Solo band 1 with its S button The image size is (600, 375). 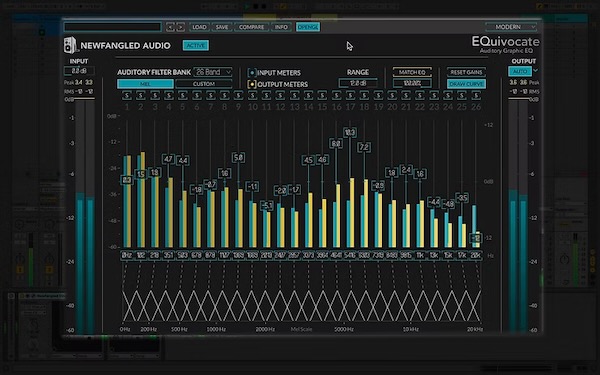click(127, 95)
